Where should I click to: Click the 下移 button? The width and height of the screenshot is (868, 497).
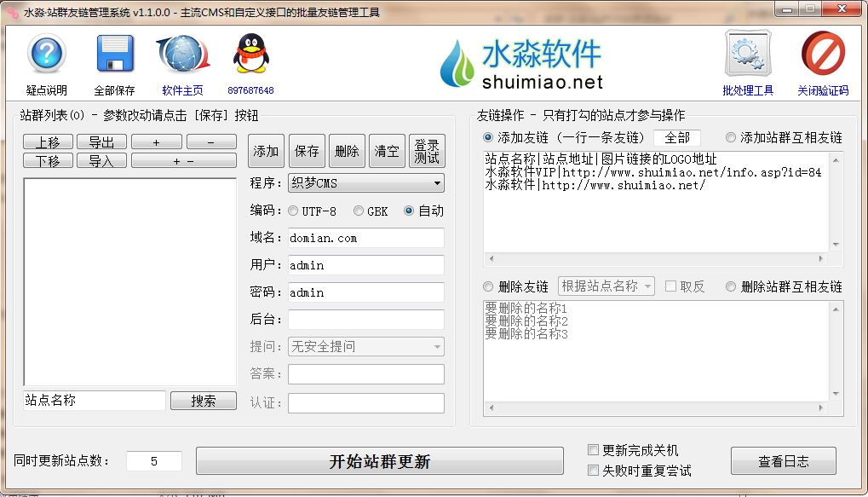point(49,160)
